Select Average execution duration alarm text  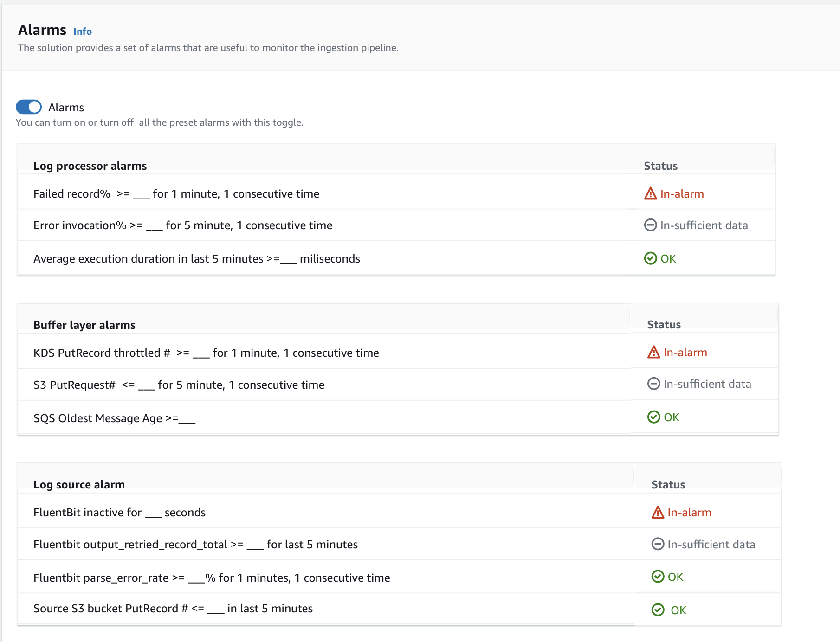click(x=197, y=259)
